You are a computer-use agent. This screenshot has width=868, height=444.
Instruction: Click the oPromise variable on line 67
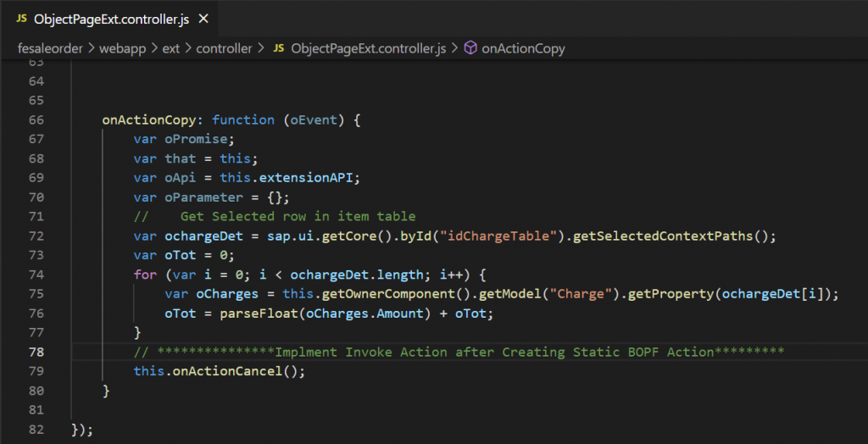196,140
